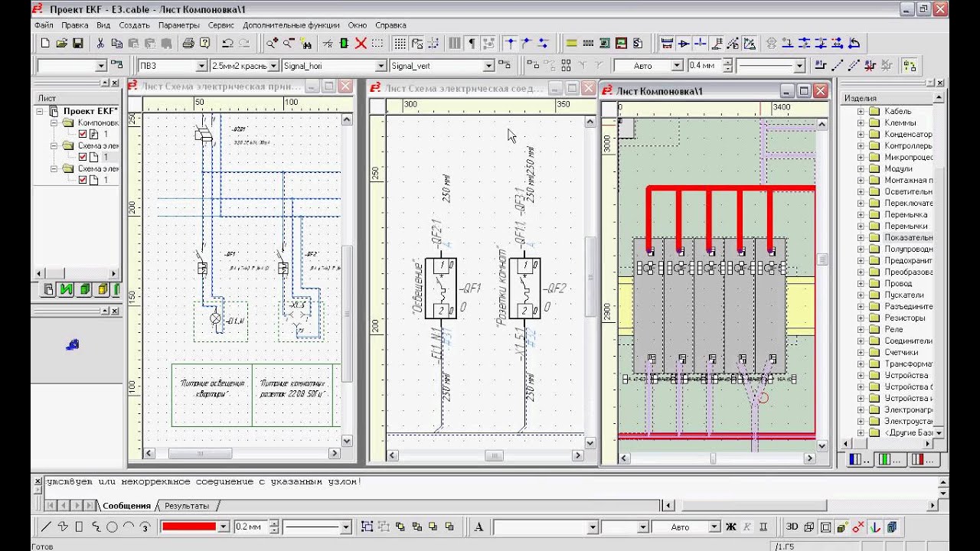Open the Правка menu

tap(75, 25)
